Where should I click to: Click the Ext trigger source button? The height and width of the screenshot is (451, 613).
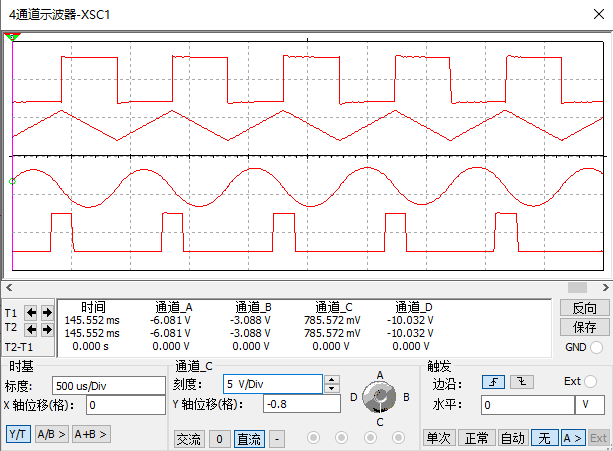point(598,438)
